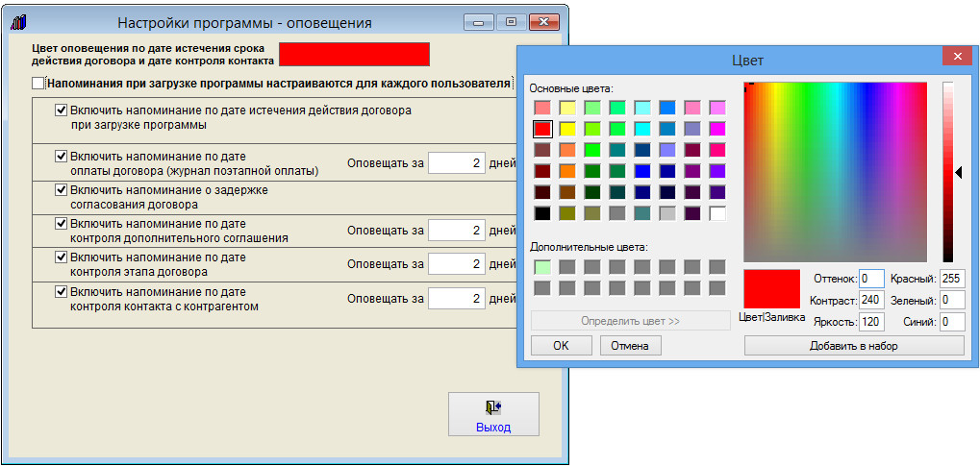Screen dimensions: 980x466
Task: Click Добавить в набор button
Action: coord(854,346)
